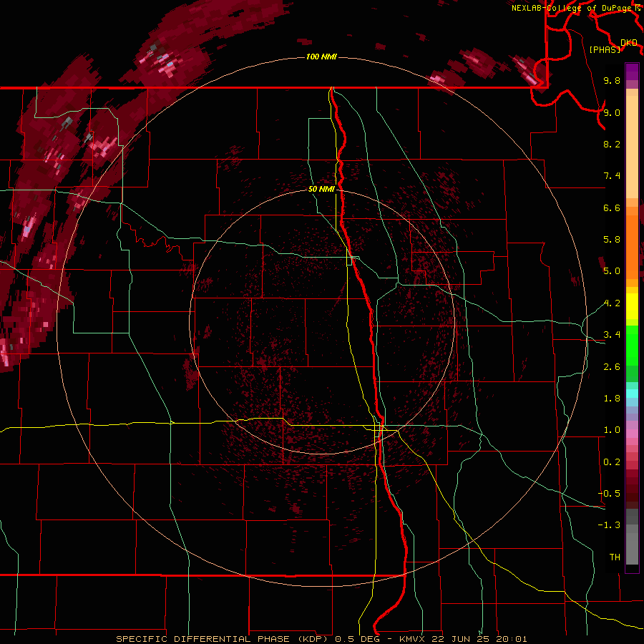644x644 pixels.
Task: Click the 0.2 color scale value
Action: click(x=612, y=462)
